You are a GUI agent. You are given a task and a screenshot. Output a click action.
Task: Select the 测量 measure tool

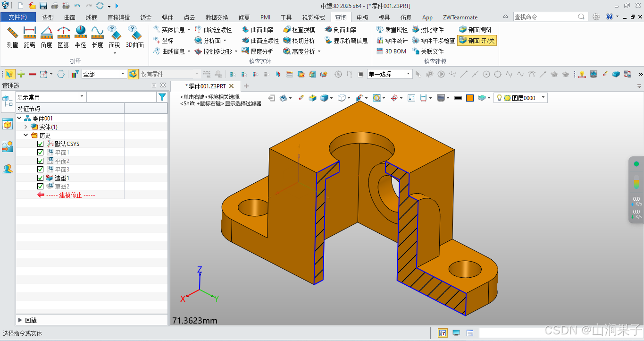click(12, 37)
